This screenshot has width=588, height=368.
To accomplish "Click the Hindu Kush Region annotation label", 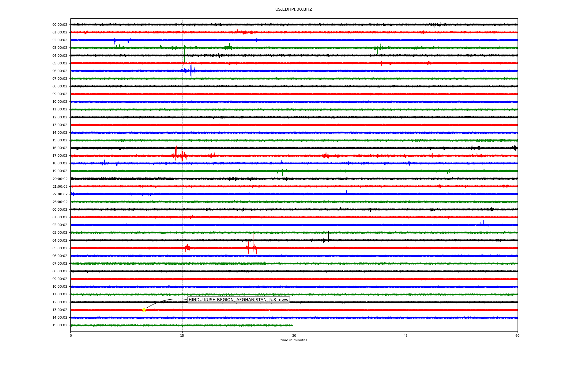I will [238, 300].
